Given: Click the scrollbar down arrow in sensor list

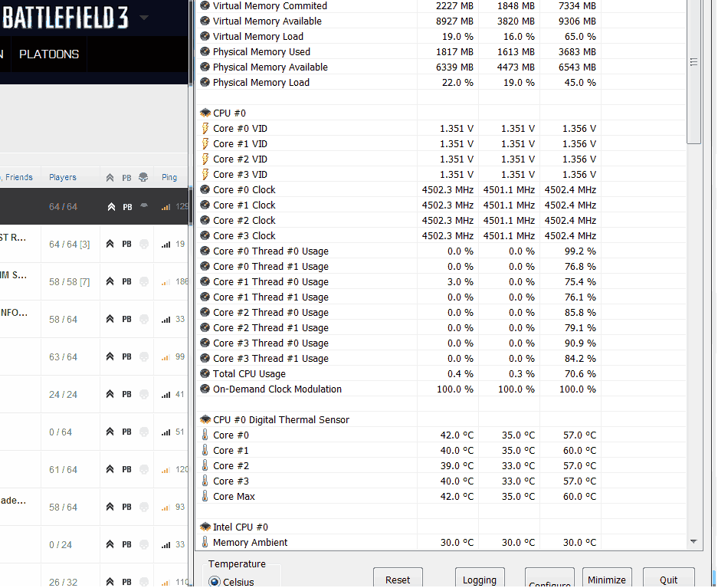Looking at the screenshot, I should tap(693, 542).
